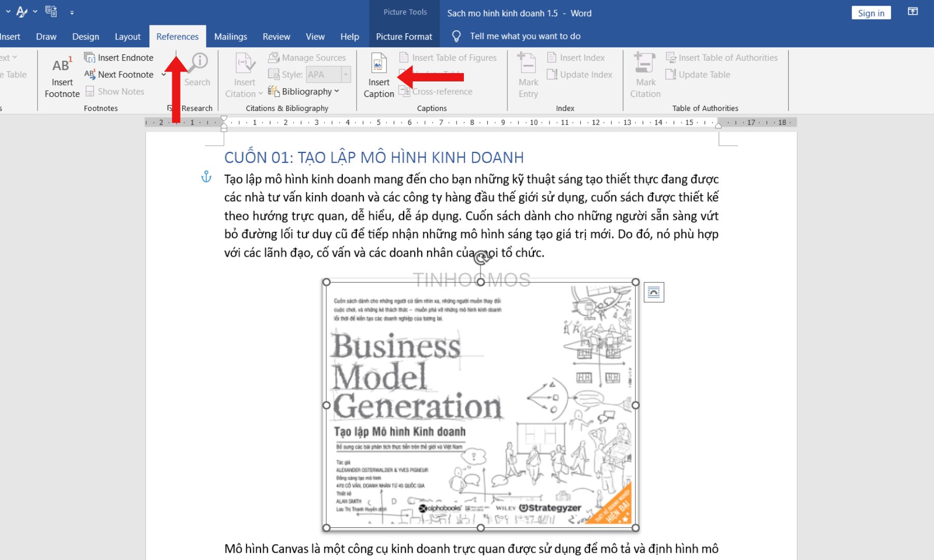Image resolution: width=934 pixels, height=560 pixels.
Task: Click the heading CUỐN 01: TẠO LẬP MÔ HÌNH KINH DOANH
Action: point(374,158)
